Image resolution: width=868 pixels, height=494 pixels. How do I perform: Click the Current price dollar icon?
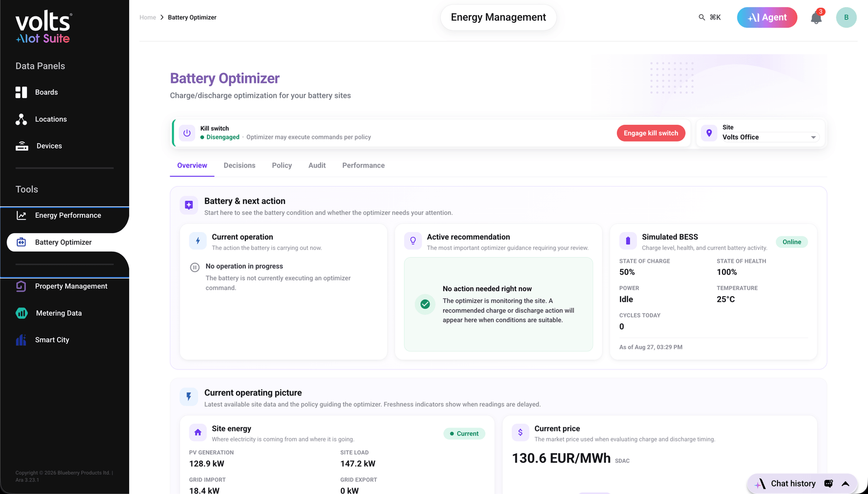[520, 432]
